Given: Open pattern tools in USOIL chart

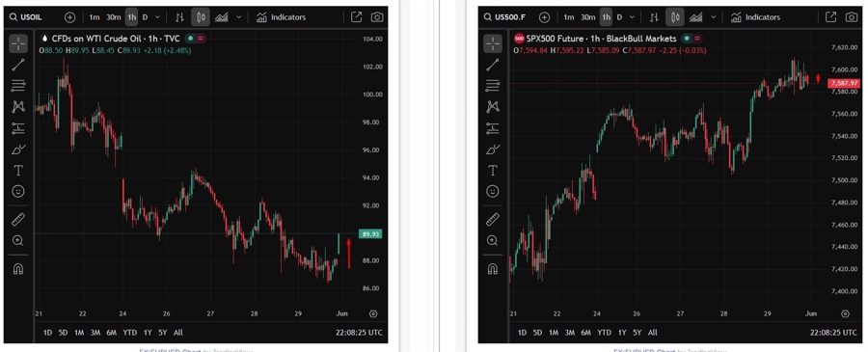Looking at the screenshot, I should [x=18, y=107].
